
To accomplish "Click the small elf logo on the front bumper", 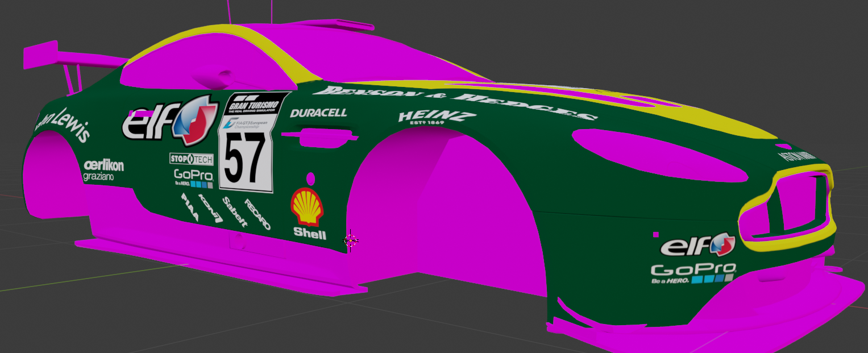I will click(697, 246).
